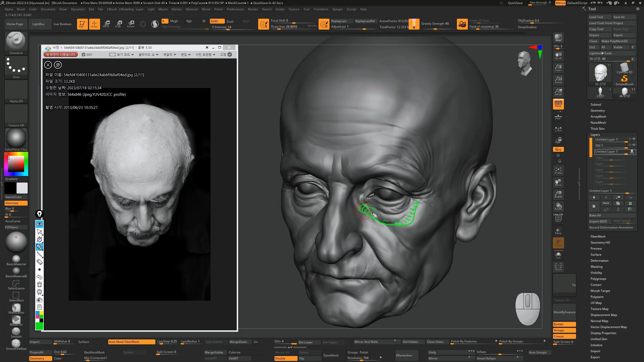Screen dimensions: 644x362
Task: Select the Scale transform tool
Action: (118, 24)
